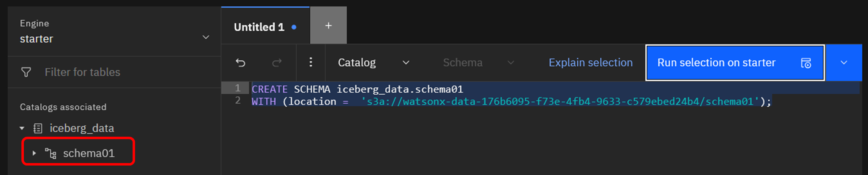Click the plus icon to add tab

(328, 26)
